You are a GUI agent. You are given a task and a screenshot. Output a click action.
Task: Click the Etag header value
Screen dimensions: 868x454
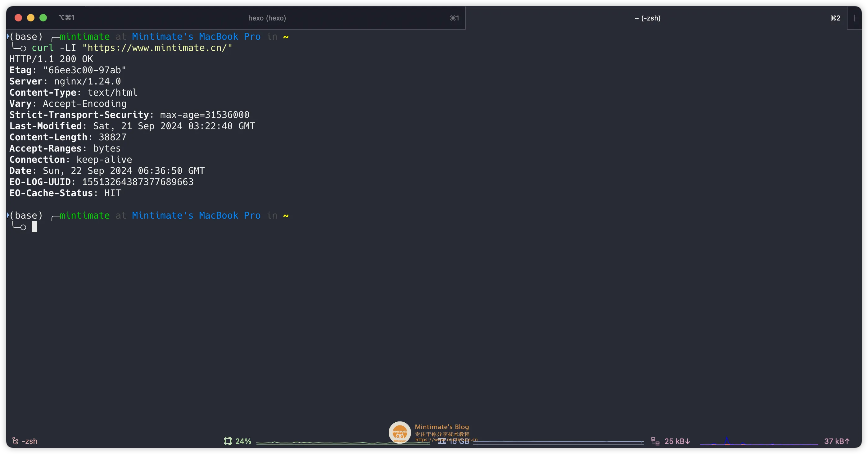[84, 70]
